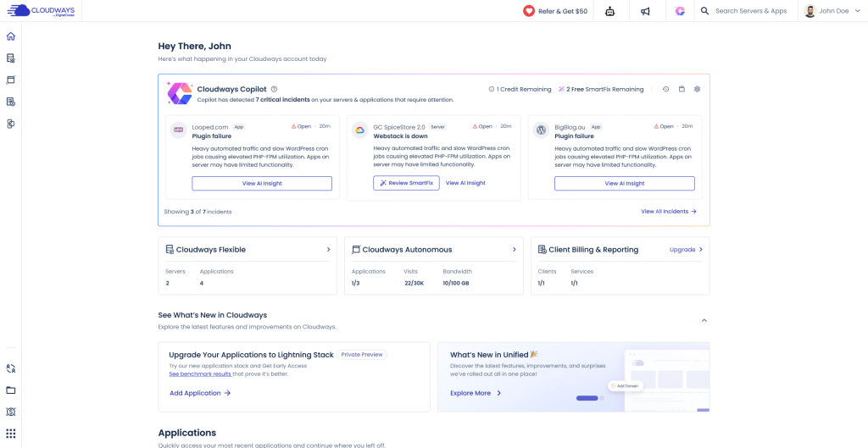This screenshot has width=868, height=448.
Task: Click the Private Preview badge
Action: (362, 355)
